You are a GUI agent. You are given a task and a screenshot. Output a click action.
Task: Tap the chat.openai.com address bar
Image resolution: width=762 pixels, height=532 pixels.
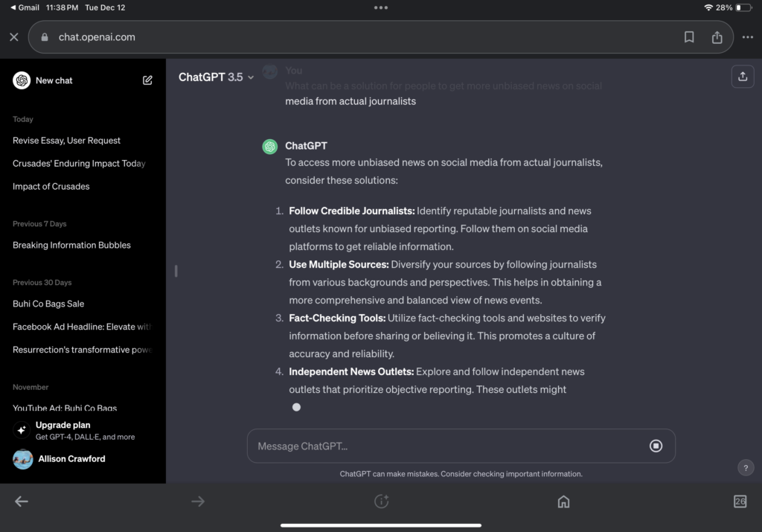[380, 37]
